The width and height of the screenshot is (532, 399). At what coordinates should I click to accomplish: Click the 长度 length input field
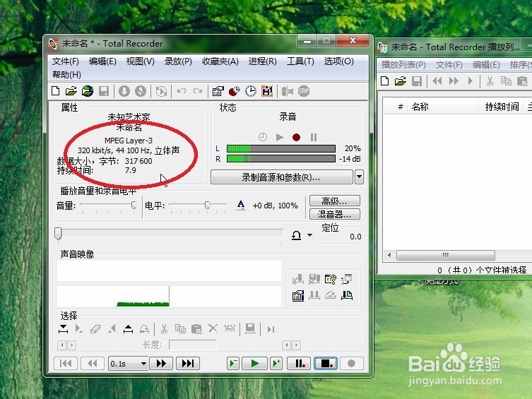[x=192, y=345]
